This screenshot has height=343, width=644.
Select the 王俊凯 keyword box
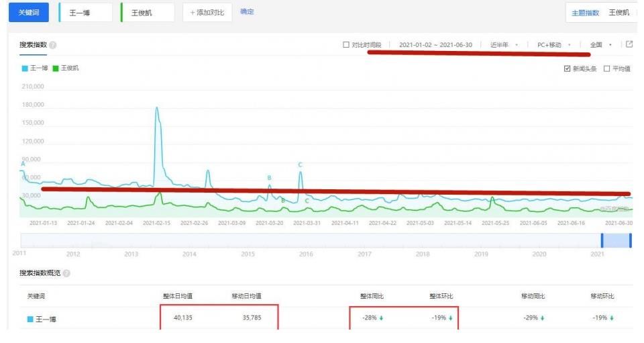point(148,12)
